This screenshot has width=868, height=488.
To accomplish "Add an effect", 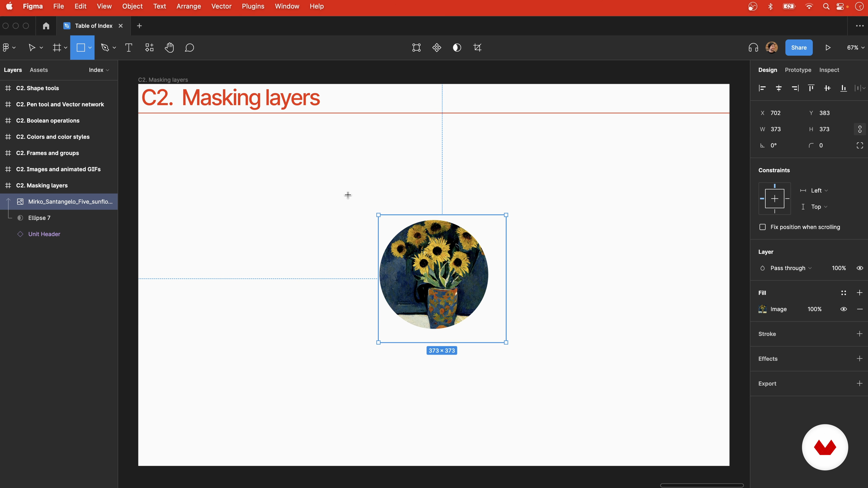I will (x=860, y=359).
